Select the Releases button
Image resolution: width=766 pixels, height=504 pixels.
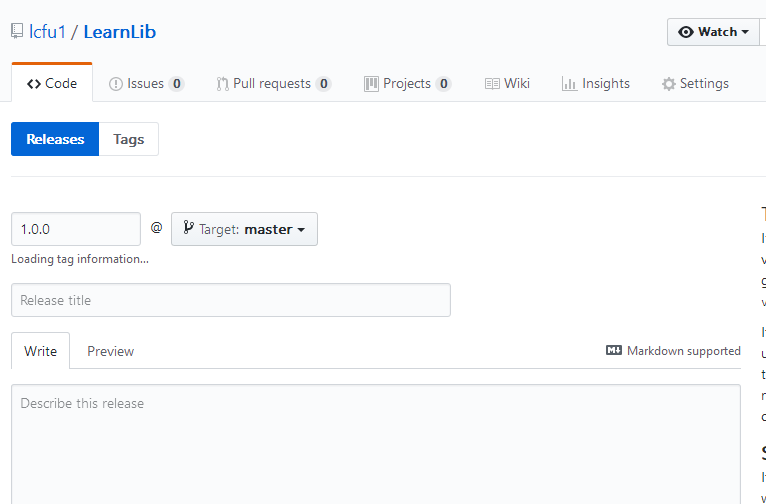click(55, 139)
